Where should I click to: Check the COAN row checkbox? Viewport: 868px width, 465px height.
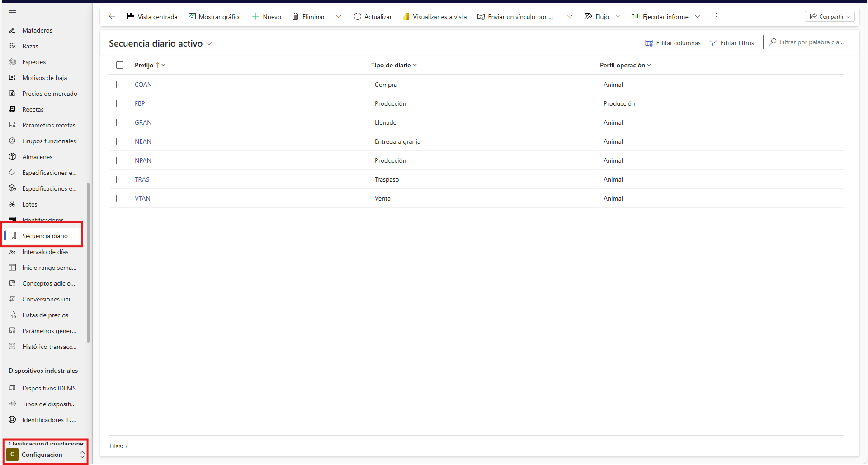[120, 85]
